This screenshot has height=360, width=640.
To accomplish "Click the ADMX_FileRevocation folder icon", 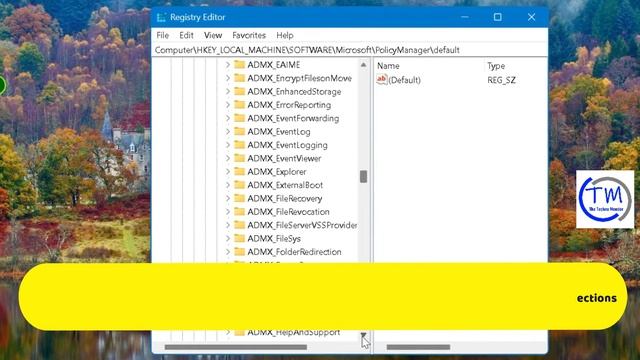I will click(x=240, y=211).
